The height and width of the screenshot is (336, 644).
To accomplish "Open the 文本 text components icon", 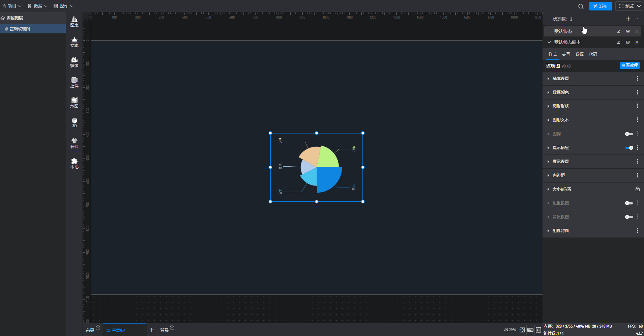I will [74, 42].
